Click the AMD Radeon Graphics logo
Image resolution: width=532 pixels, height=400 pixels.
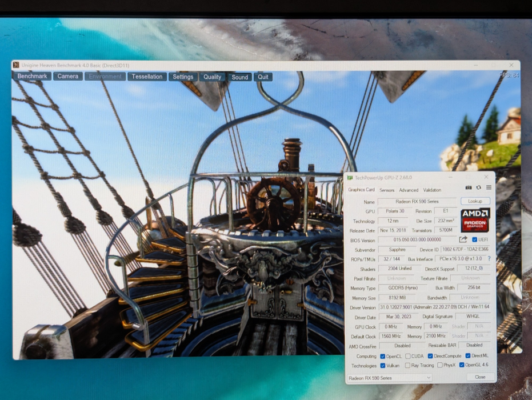coord(475,220)
